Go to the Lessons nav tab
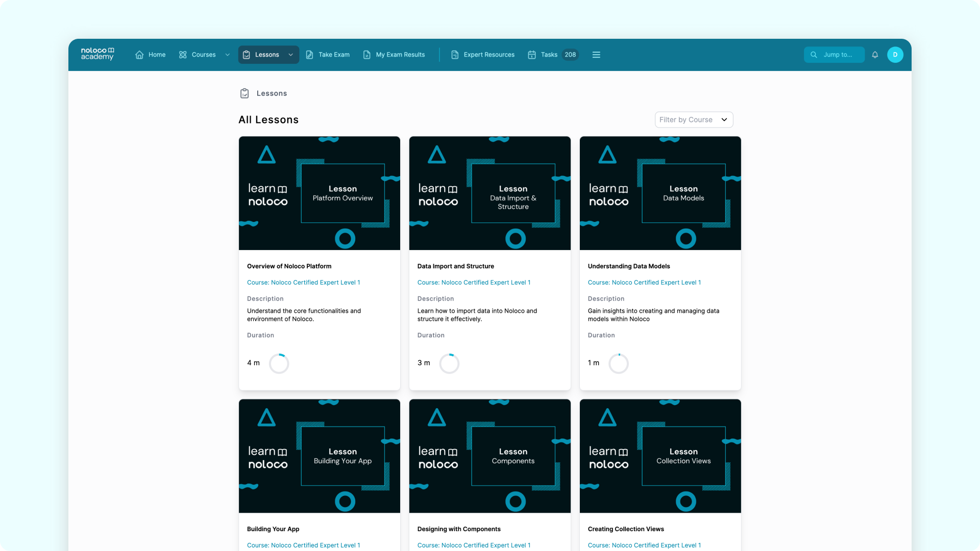This screenshot has height=551, width=980. [x=266, y=55]
